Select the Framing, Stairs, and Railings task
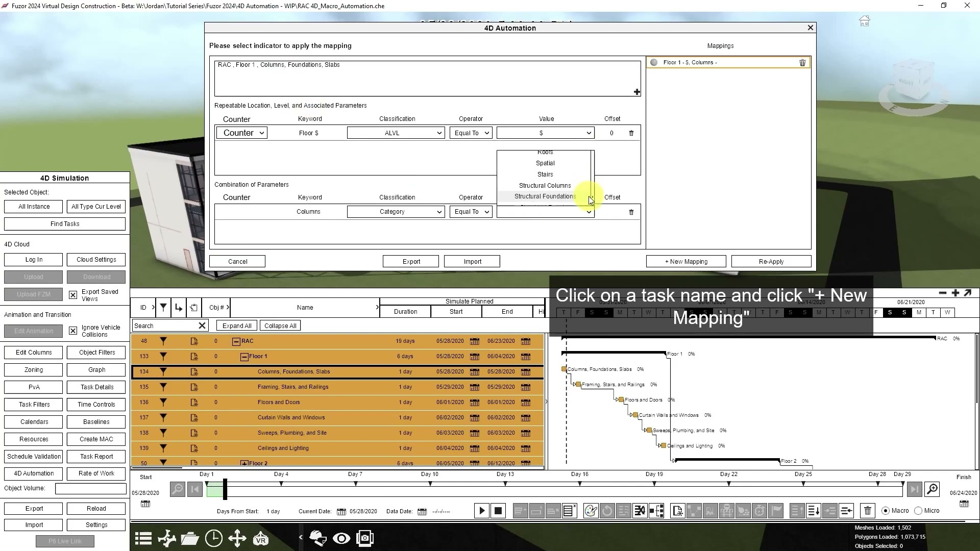The image size is (980, 551). coord(293,387)
